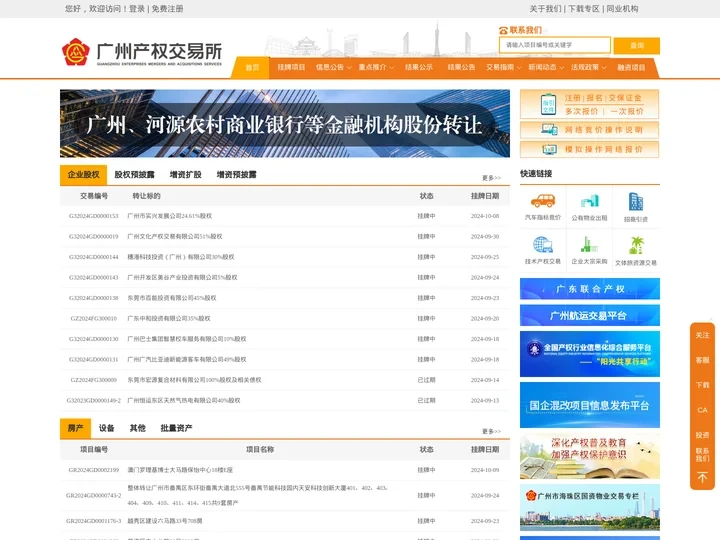Open property listing 澳门罗理基博士大马路保怡中心
The width and height of the screenshot is (720, 540).
180,470
